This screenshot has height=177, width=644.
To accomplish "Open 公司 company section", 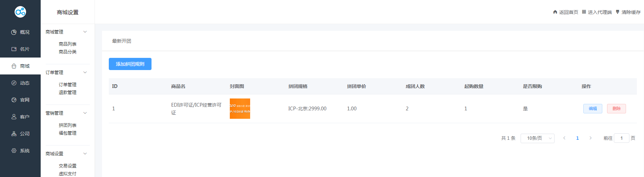I will (x=20, y=134).
